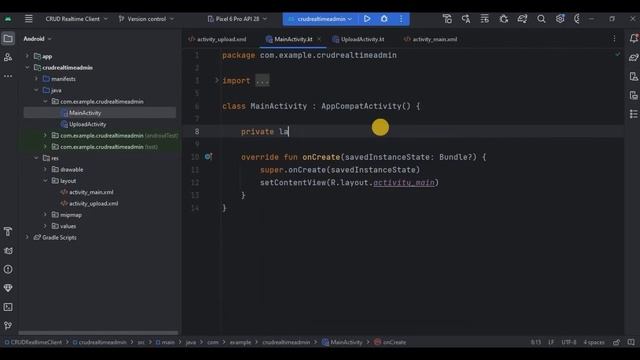Toggle read-only lock in status bar

[x=616, y=342]
